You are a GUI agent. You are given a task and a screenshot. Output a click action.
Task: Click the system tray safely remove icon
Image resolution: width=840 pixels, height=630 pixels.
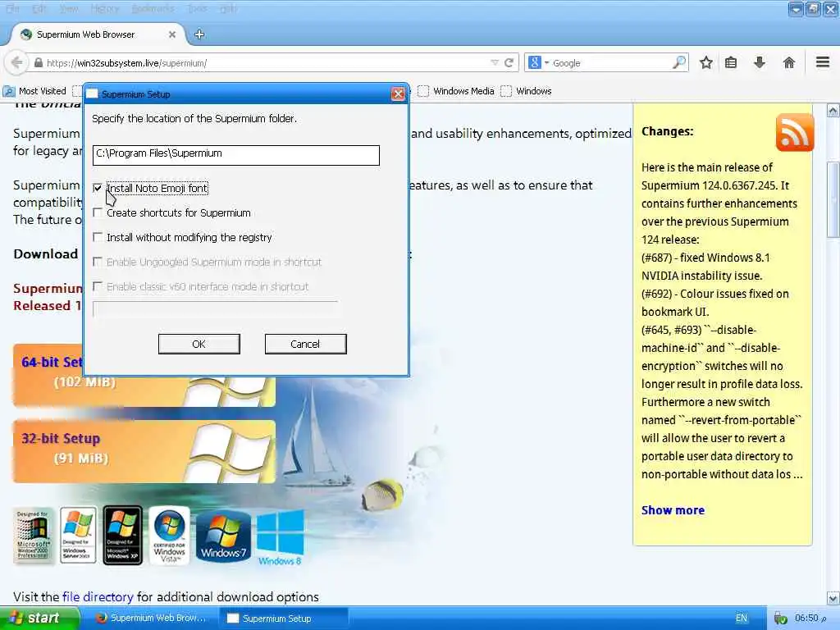[x=781, y=619]
